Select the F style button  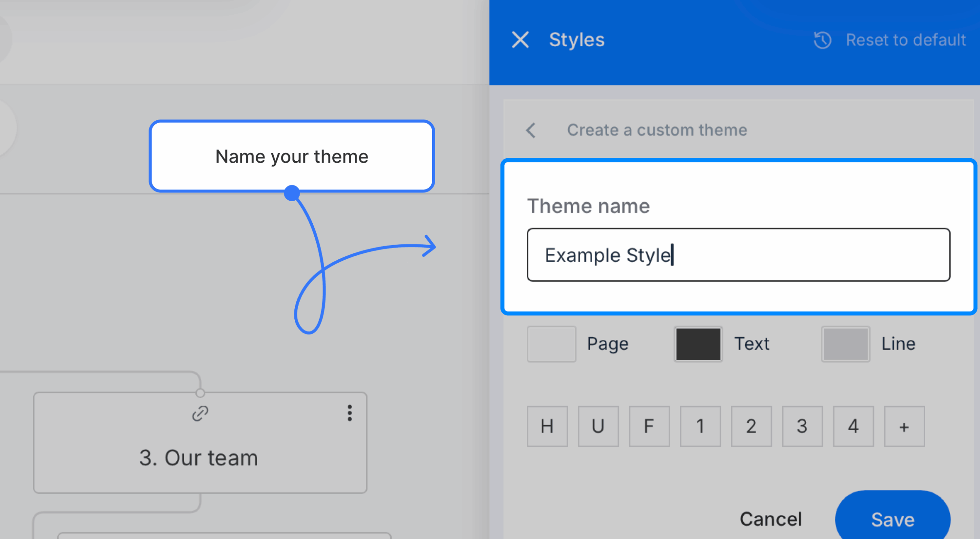pyautogui.click(x=649, y=426)
